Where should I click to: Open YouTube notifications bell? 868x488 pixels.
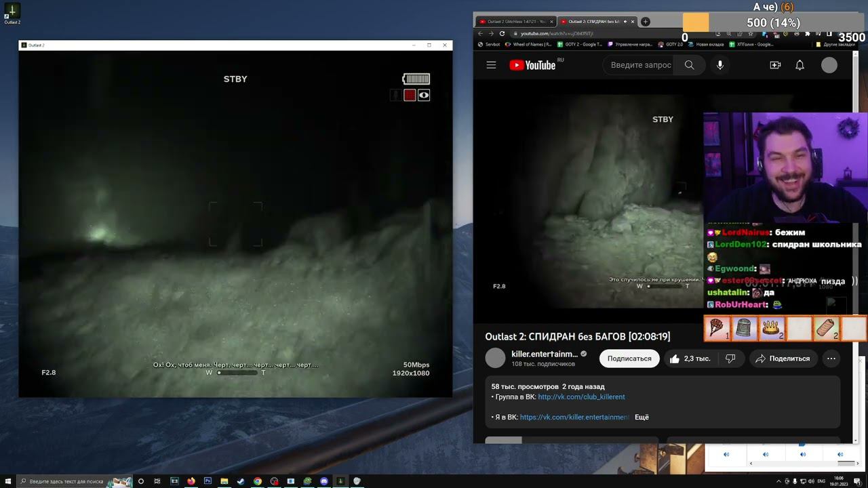pyautogui.click(x=800, y=65)
